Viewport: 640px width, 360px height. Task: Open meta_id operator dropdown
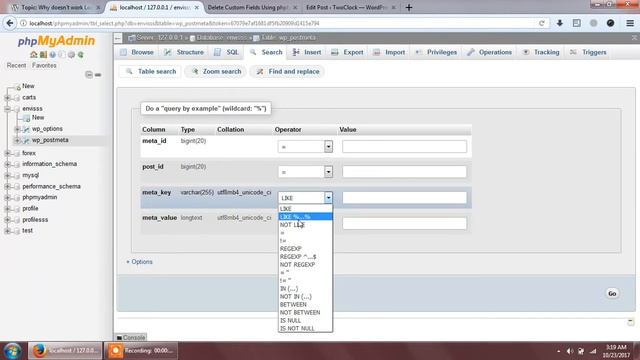(x=305, y=147)
